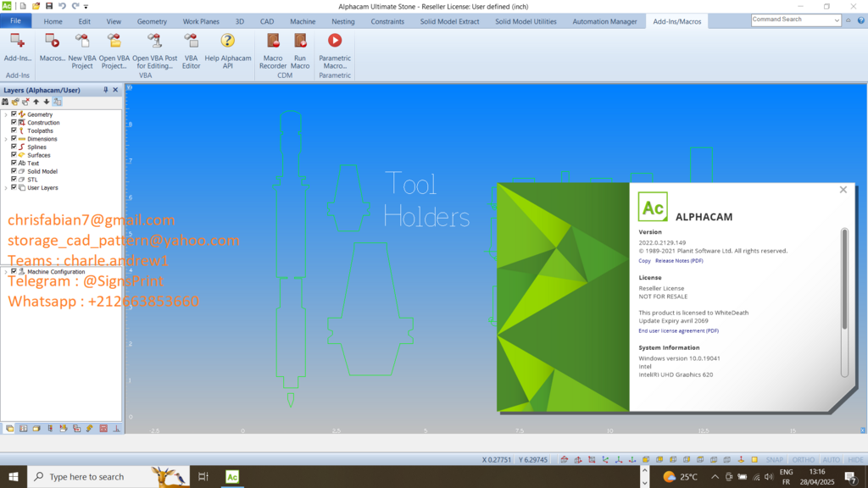The image size is (868, 488).
Task: Run the Parametric Macro
Action: click(x=334, y=41)
